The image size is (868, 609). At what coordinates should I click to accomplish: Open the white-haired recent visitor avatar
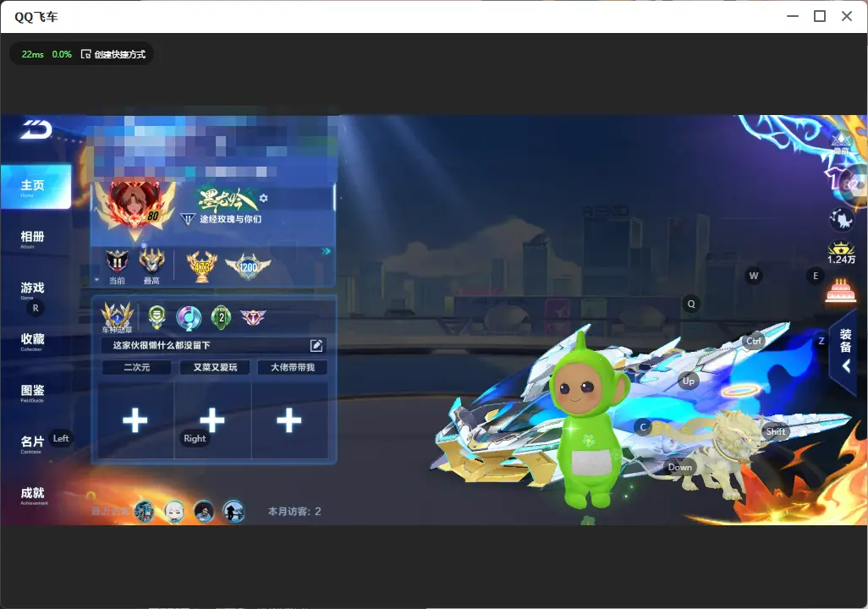pyautogui.click(x=174, y=510)
